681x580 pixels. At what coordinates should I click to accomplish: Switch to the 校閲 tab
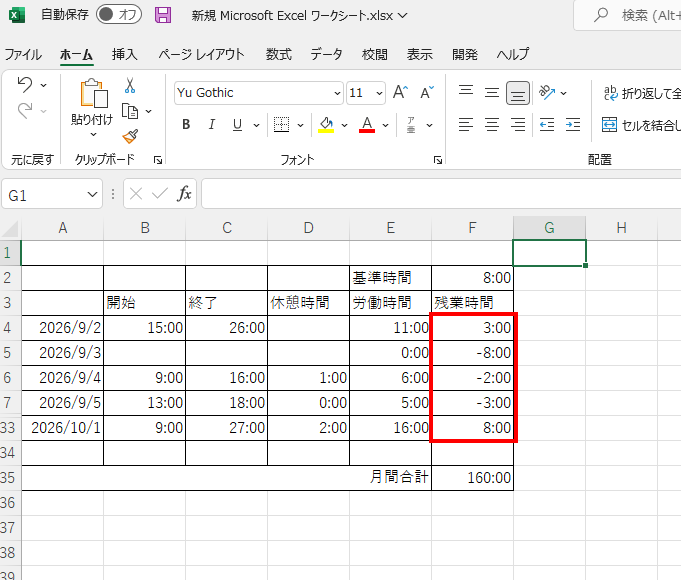(374, 54)
